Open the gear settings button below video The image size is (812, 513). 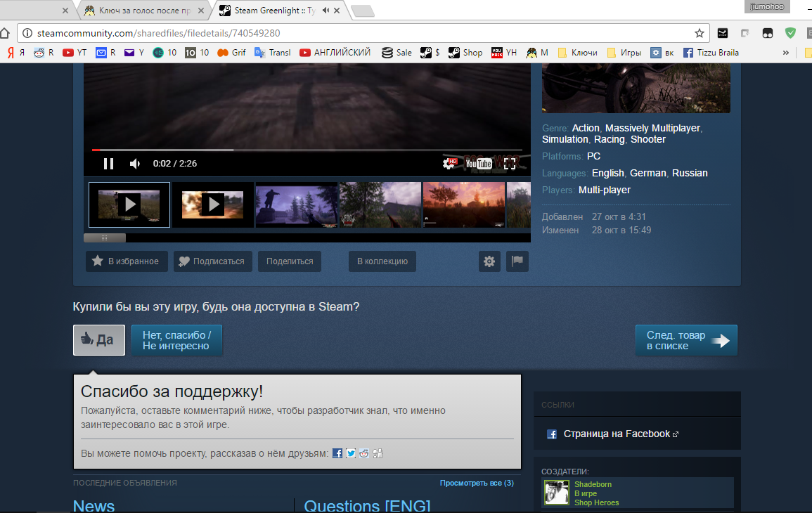click(x=489, y=261)
